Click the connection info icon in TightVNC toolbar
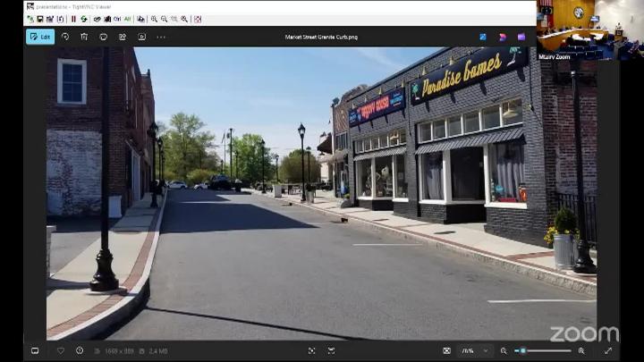 pyautogui.click(x=61, y=20)
